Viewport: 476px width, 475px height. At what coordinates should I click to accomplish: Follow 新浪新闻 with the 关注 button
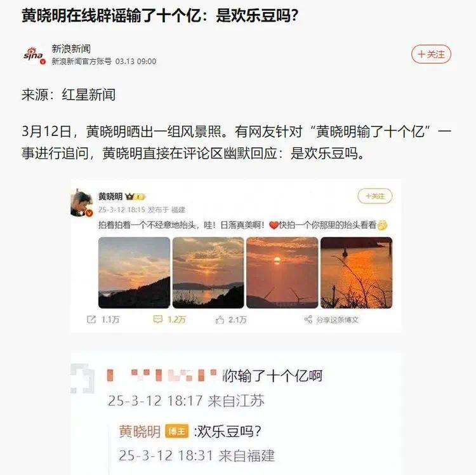431,55
